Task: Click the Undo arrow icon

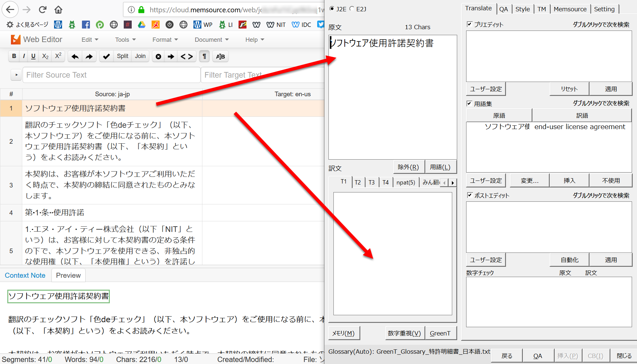Action: click(x=75, y=56)
